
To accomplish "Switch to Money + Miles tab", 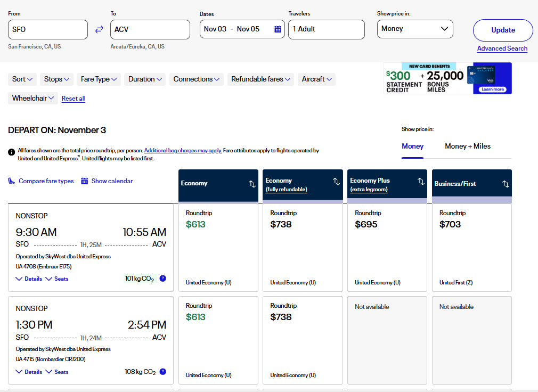I will tap(468, 146).
